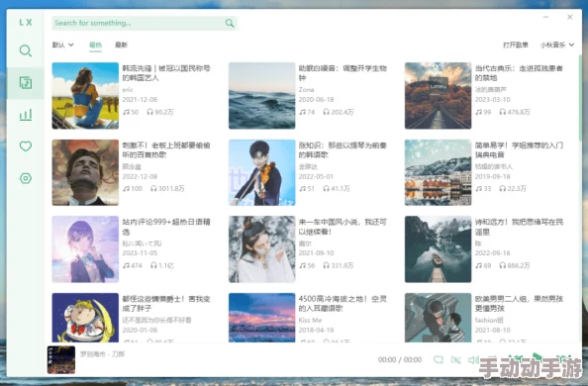
Task: Open the anime girl cover of 站内评论999+
Action: (85, 249)
